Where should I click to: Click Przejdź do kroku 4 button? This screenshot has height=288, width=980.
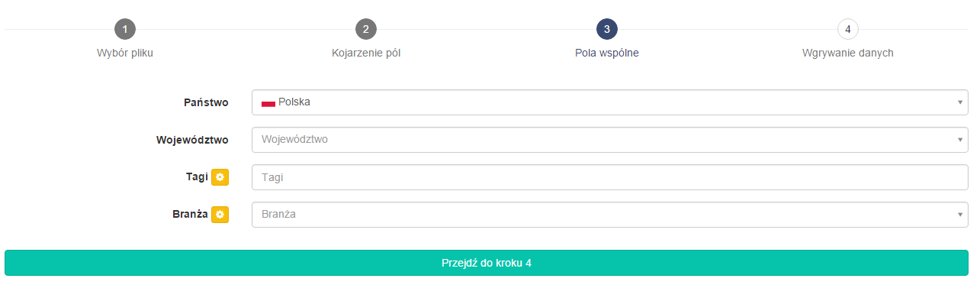487,263
